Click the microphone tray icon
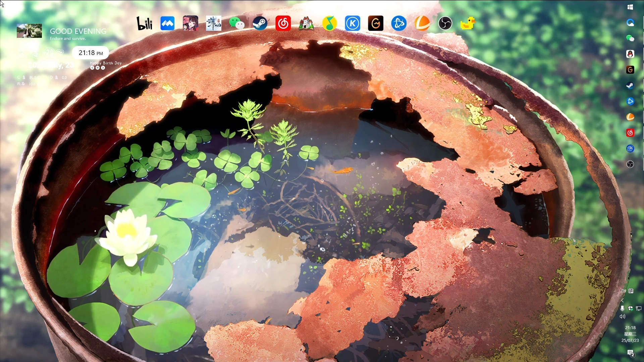Image resolution: width=644 pixels, height=362 pixels. pos(622,308)
